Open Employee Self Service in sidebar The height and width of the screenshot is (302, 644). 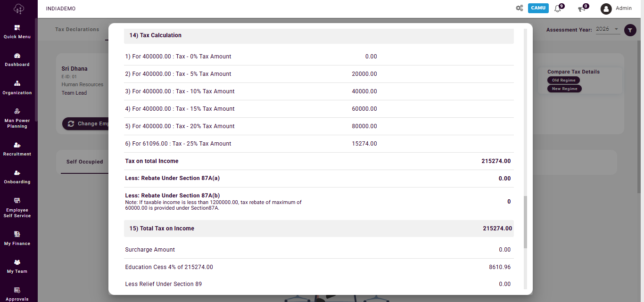click(17, 201)
